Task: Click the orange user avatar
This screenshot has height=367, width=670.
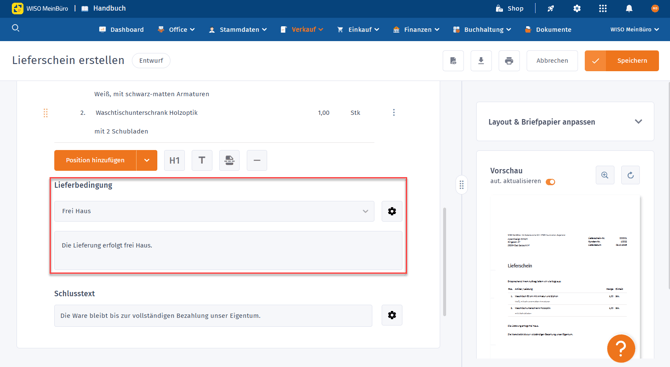Action: tap(655, 8)
